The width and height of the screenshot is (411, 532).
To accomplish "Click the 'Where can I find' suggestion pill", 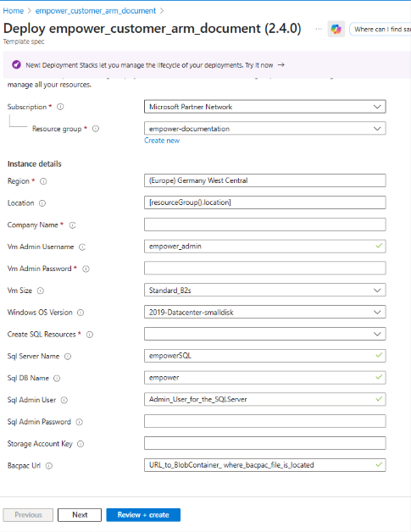I will (380, 30).
